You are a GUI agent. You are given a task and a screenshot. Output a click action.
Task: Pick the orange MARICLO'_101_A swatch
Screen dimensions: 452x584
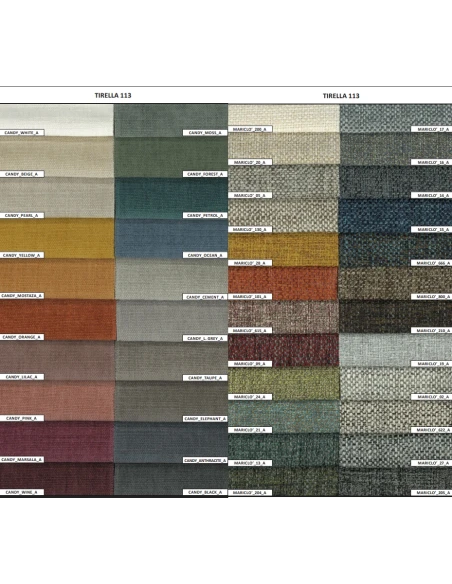(x=283, y=283)
